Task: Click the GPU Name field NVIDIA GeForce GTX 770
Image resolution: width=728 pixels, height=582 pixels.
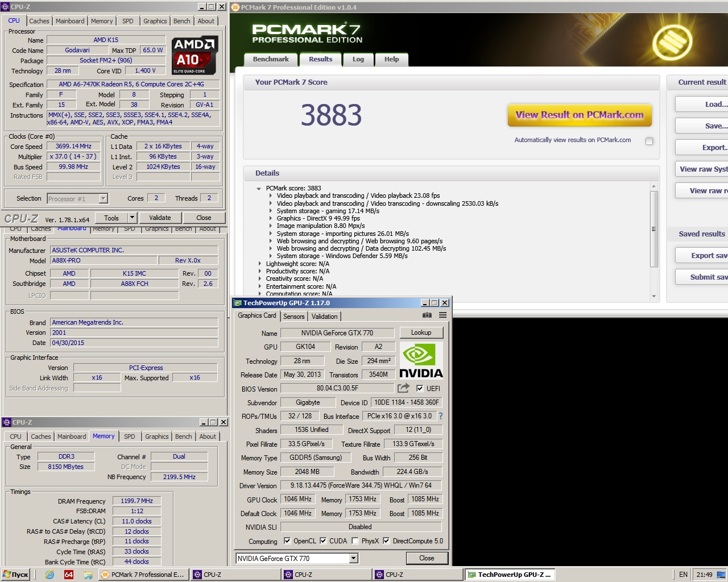Action: (337, 333)
